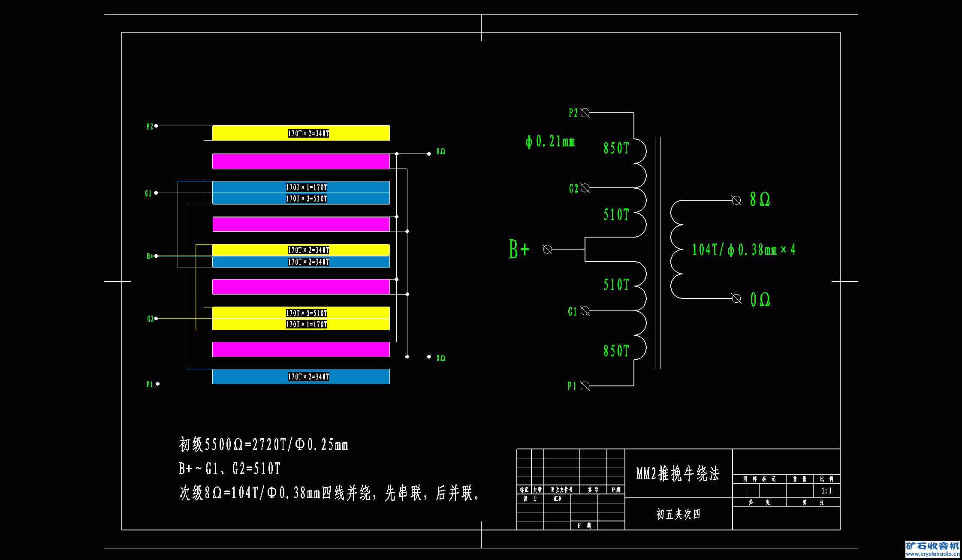Click the 850T label near P2
The height and width of the screenshot is (560, 962).
pos(616,148)
